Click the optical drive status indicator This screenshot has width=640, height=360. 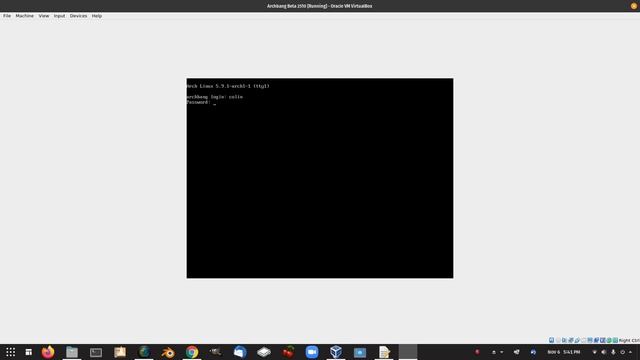[558, 340]
